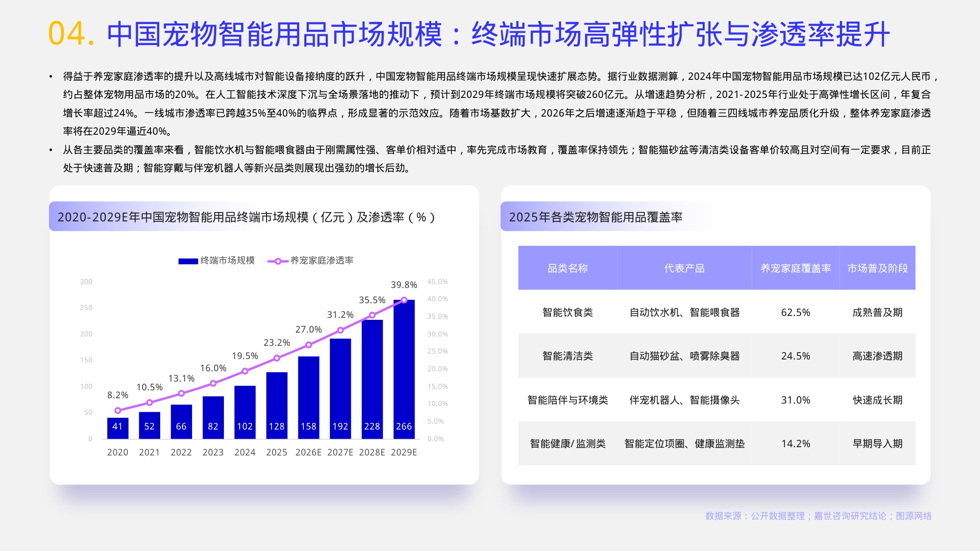The width and height of the screenshot is (980, 551).
Task: Click the slide number "04." in the title
Action: pyautogui.click(x=71, y=34)
